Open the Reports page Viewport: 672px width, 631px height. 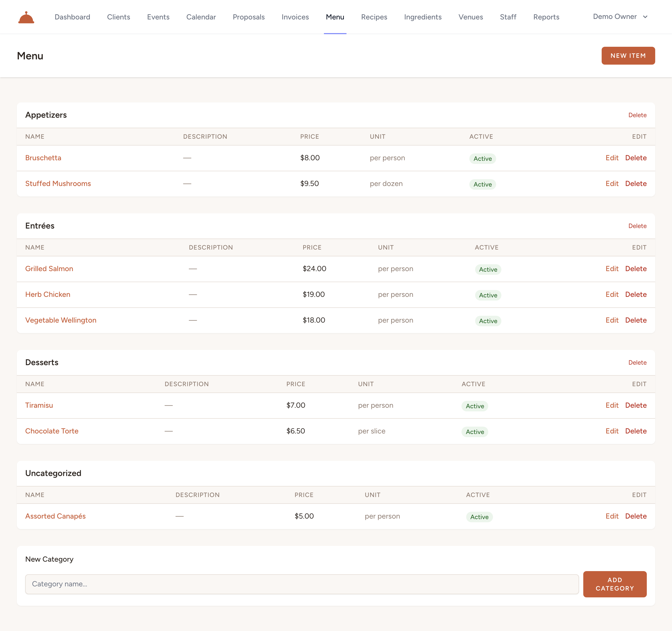(x=546, y=17)
